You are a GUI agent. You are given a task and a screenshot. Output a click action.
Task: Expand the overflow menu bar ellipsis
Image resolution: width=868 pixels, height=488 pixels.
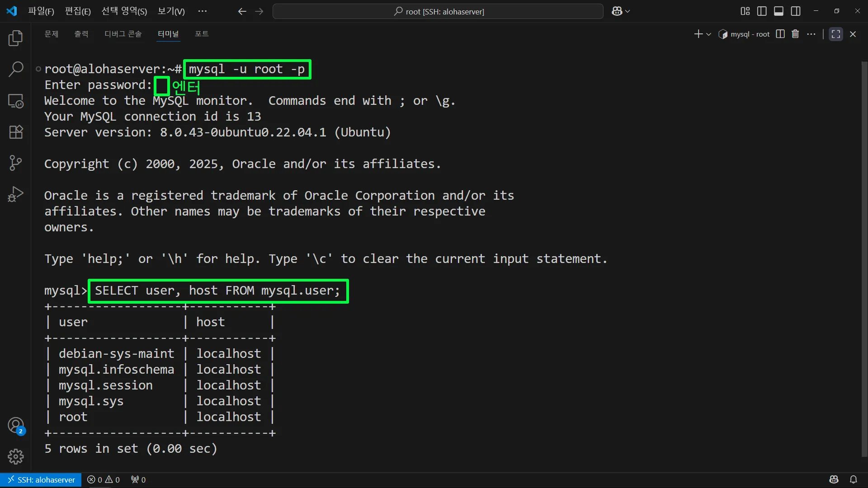(202, 11)
